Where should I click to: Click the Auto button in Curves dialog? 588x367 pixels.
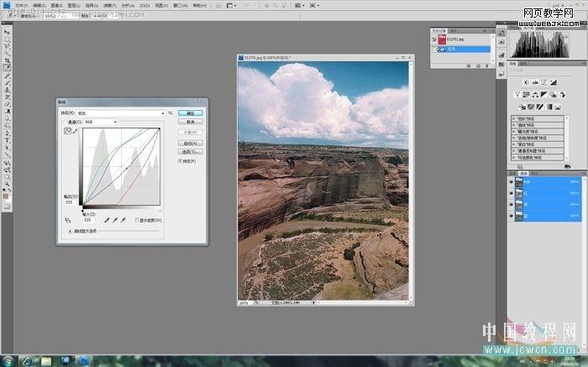point(191,144)
